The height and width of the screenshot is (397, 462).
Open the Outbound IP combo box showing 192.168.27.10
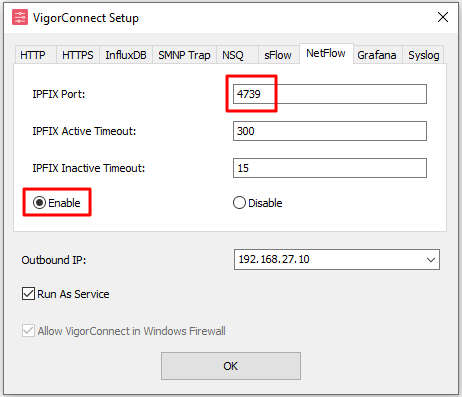pyautogui.click(x=337, y=259)
